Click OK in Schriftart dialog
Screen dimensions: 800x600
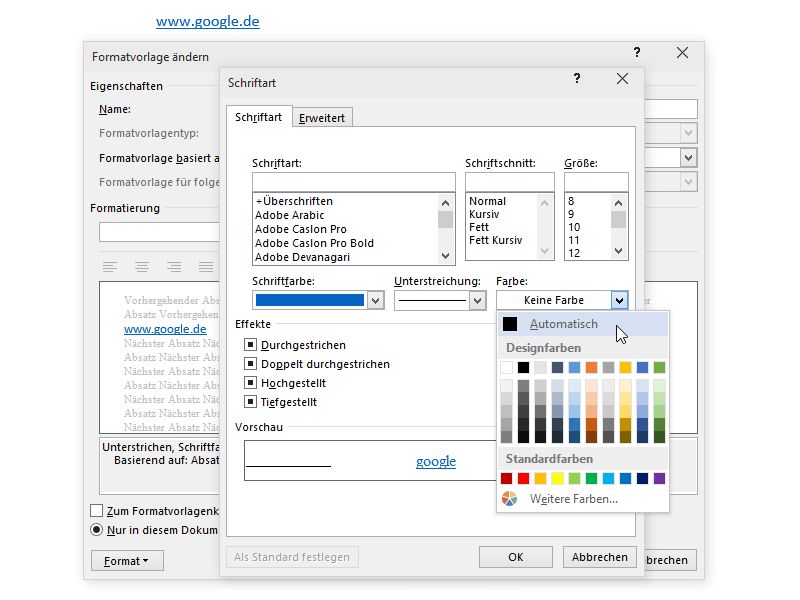coord(515,557)
